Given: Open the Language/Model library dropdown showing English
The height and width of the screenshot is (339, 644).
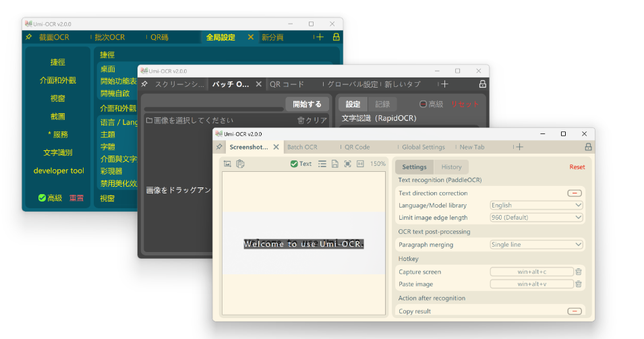Looking at the screenshot, I should (x=536, y=205).
